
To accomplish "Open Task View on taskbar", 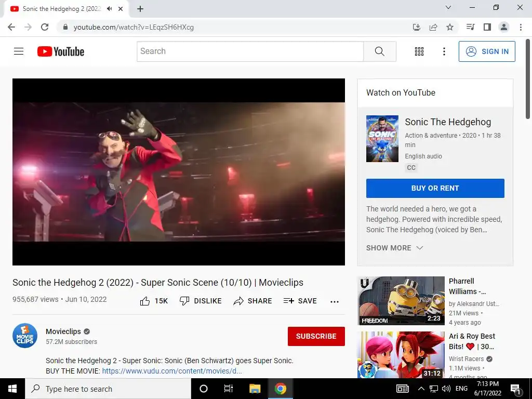I will (x=229, y=389).
